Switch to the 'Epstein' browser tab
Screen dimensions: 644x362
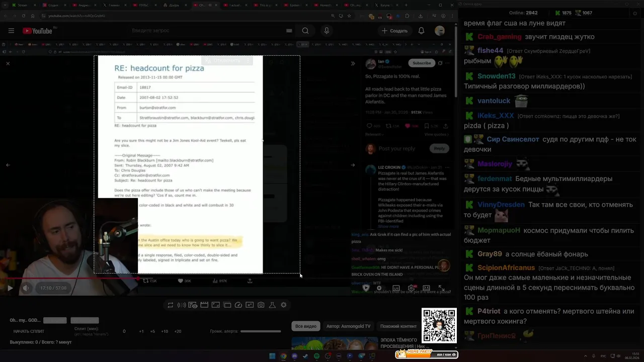click(x=295, y=5)
